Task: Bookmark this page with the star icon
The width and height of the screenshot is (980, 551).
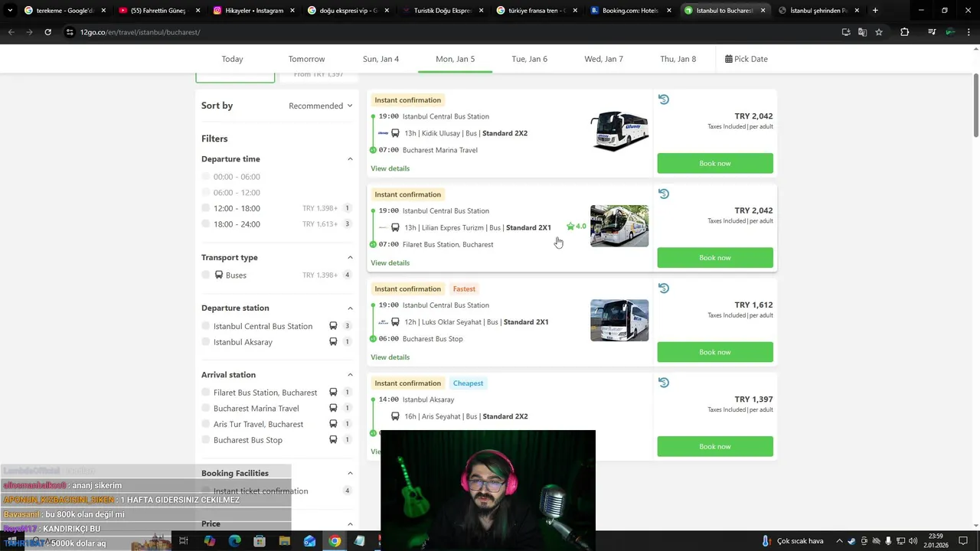Action: pyautogui.click(x=879, y=32)
